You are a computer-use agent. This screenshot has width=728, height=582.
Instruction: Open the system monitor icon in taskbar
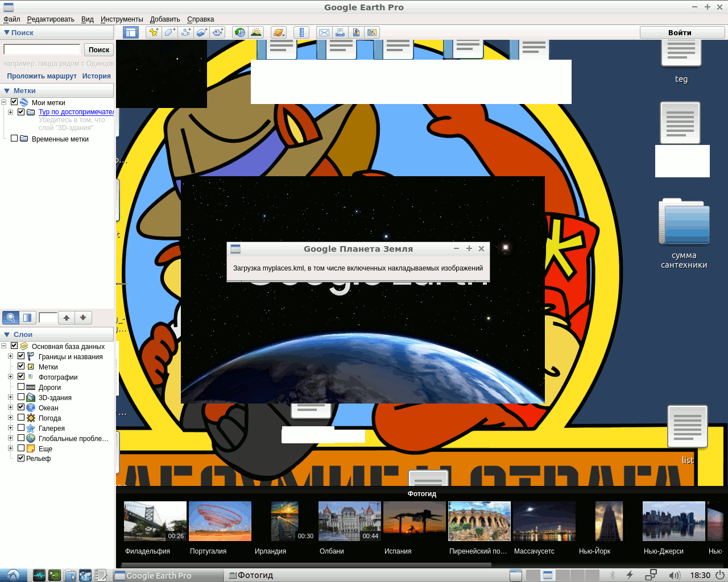click(x=39, y=575)
